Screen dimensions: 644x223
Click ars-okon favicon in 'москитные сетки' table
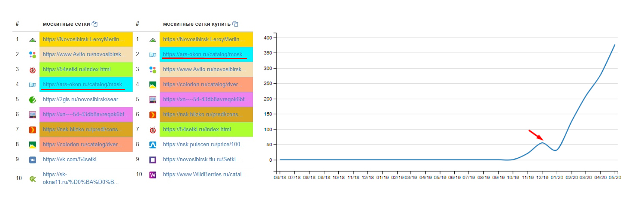click(33, 84)
